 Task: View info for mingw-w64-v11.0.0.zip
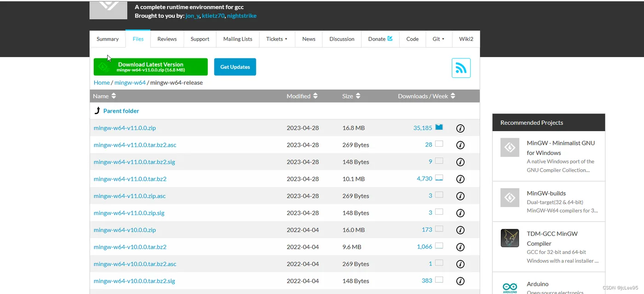pos(460,128)
